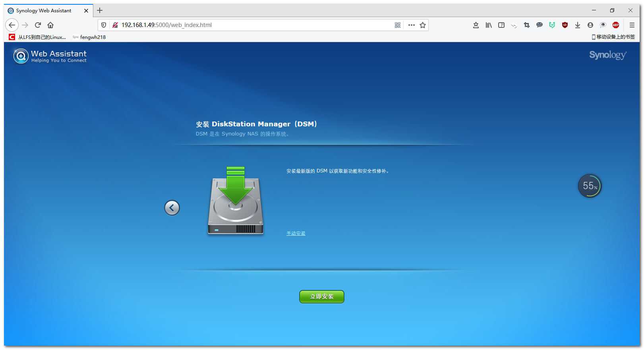Open the 手动安装 manual install link
Viewport: 644px width, 350px height.
tap(296, 234)
